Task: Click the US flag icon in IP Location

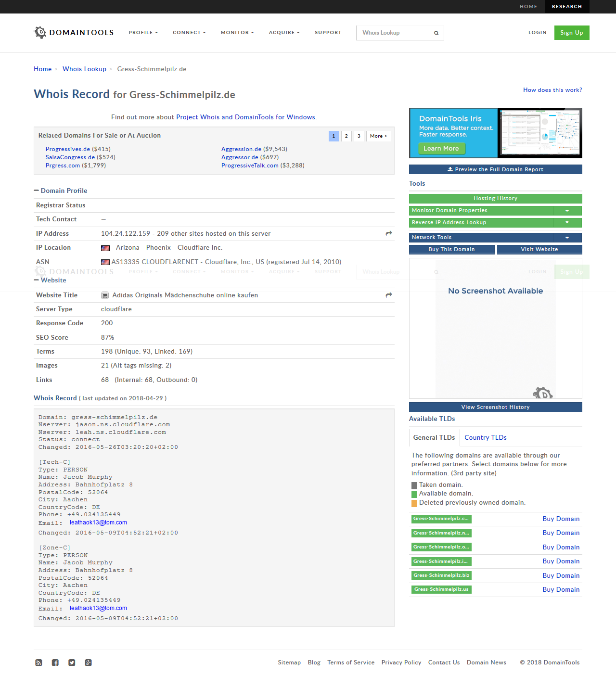Action: coord(105,248)
